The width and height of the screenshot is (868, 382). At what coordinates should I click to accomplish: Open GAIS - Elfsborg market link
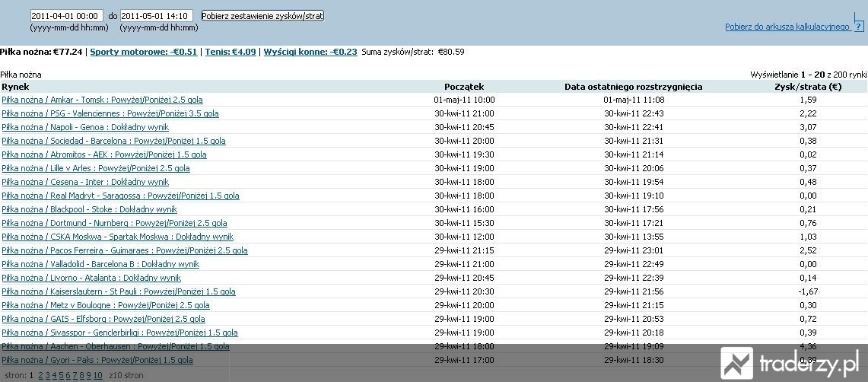click(x=103, y=319)
